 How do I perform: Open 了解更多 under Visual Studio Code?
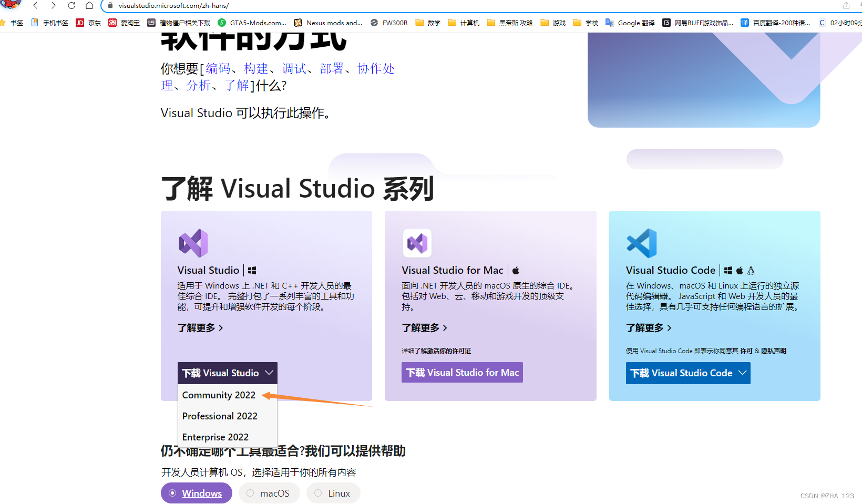tap(649, 328)
